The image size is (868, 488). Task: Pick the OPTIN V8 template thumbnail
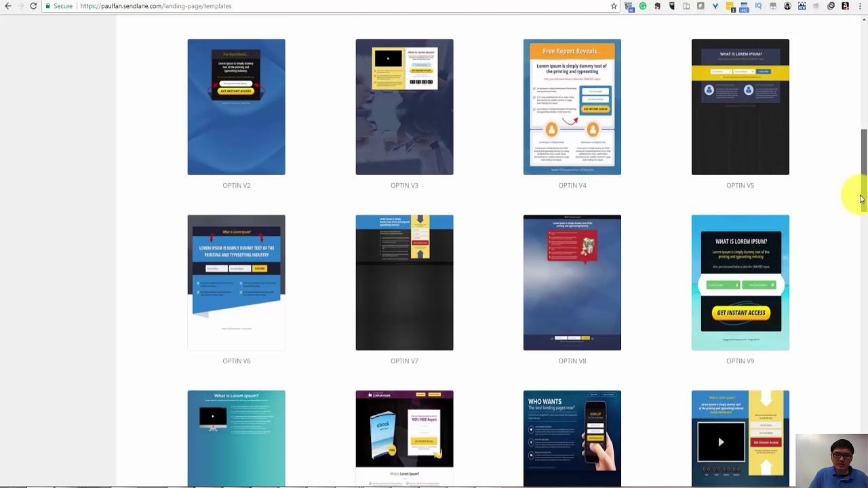pyautogui.click(x=572, y=283)
